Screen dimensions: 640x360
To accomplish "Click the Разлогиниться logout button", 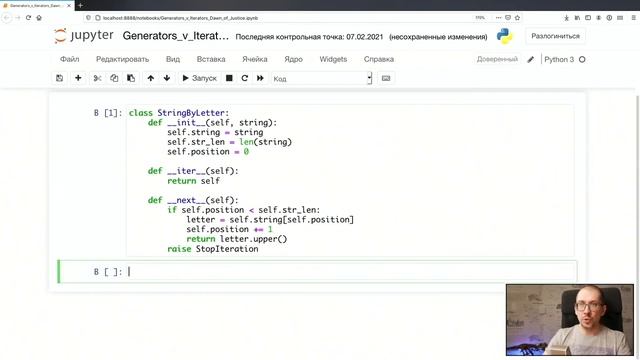I will pos(555,36).
